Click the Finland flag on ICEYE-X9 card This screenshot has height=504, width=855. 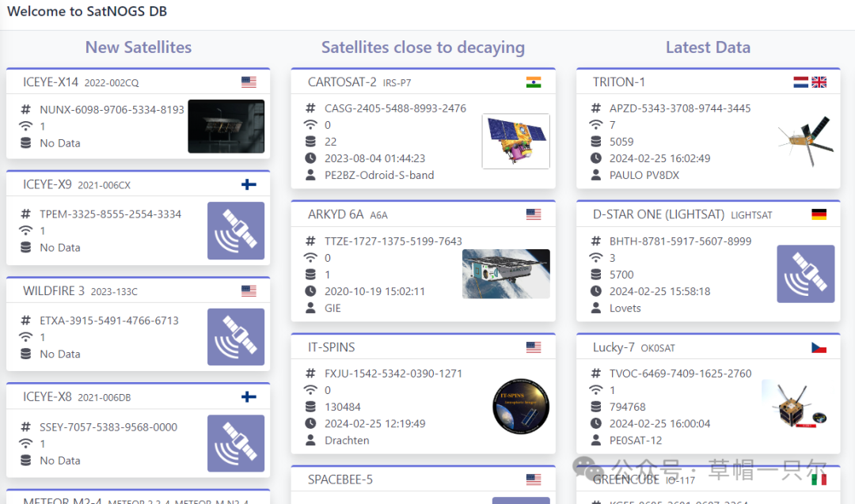(249, 184)
